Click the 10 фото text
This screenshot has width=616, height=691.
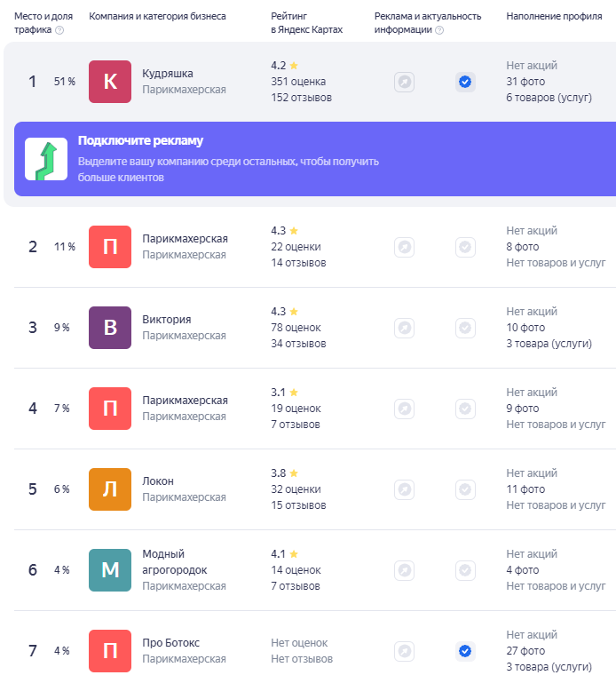pyautogui.click(x=525, y=328)
